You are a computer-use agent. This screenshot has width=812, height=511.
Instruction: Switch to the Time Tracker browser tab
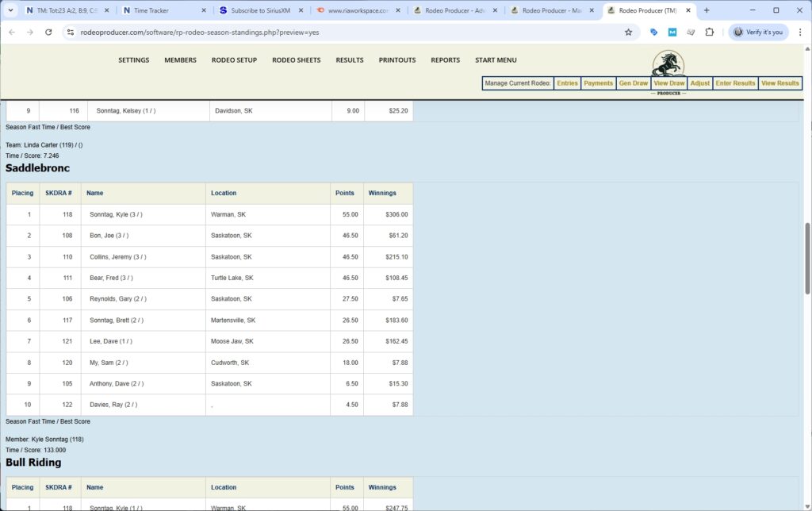(x=151, y=10)
